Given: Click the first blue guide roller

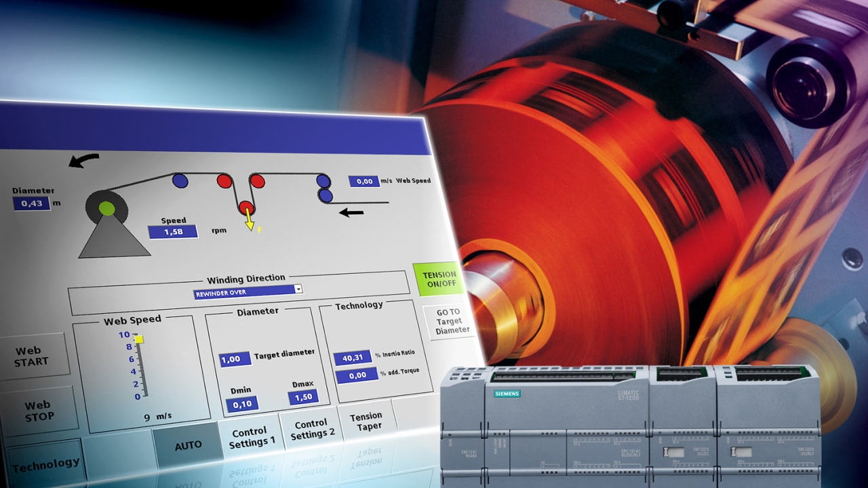Looking at the screenshot, I should (x=180, y=180).
